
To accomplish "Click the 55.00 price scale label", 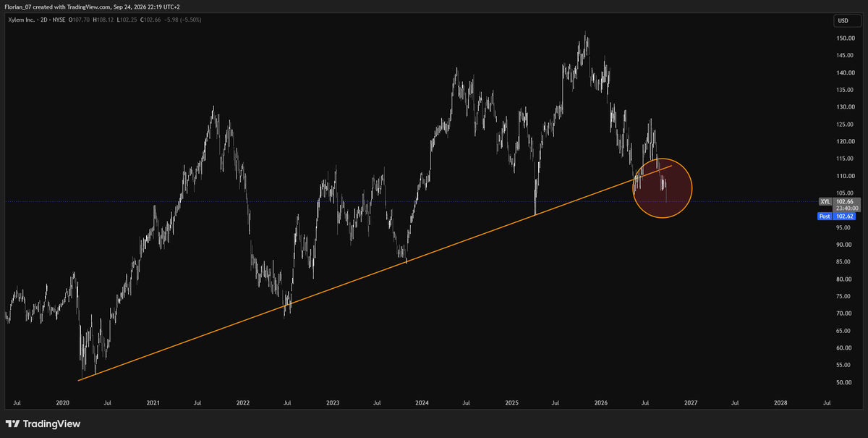I will 845,365.
